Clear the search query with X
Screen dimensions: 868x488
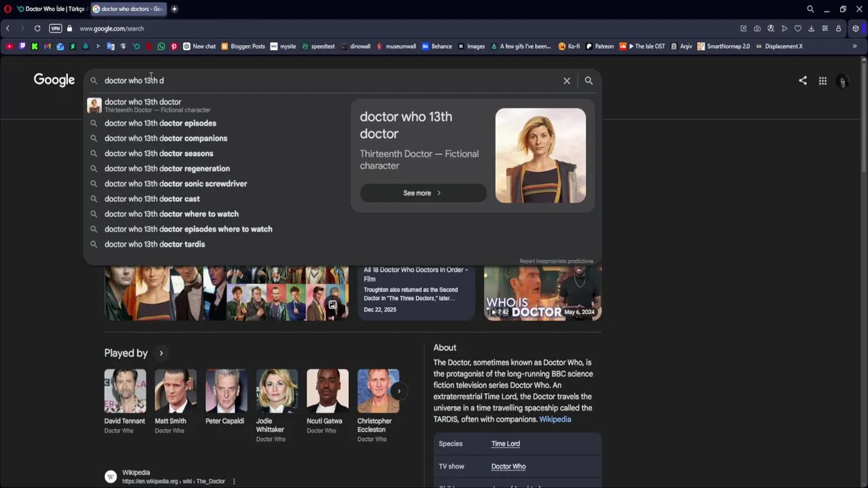click(567, 81)
